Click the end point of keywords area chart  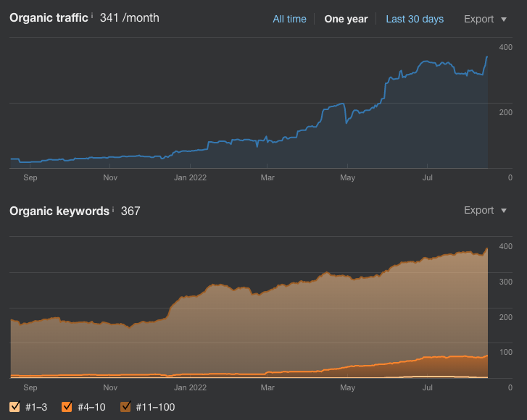tap(487, 249)
